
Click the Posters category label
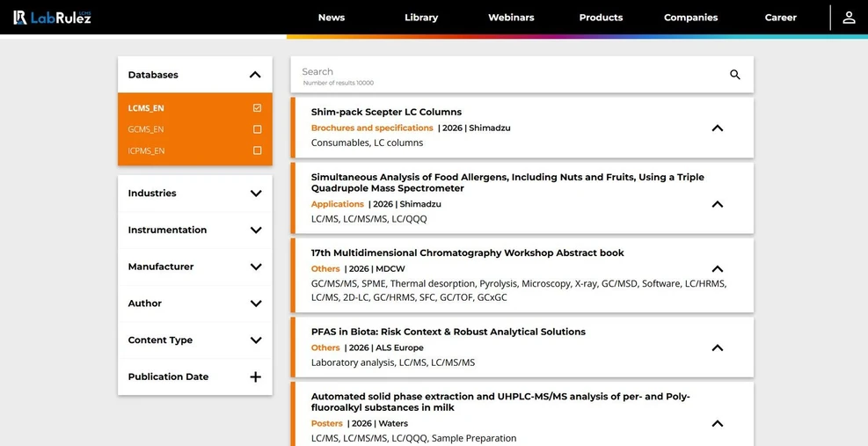327,423
